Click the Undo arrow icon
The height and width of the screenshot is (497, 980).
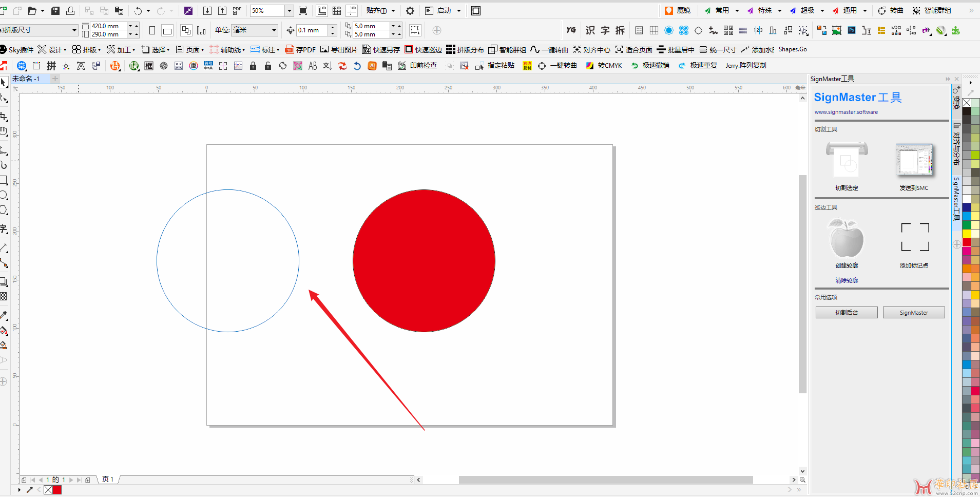(138, 10)
